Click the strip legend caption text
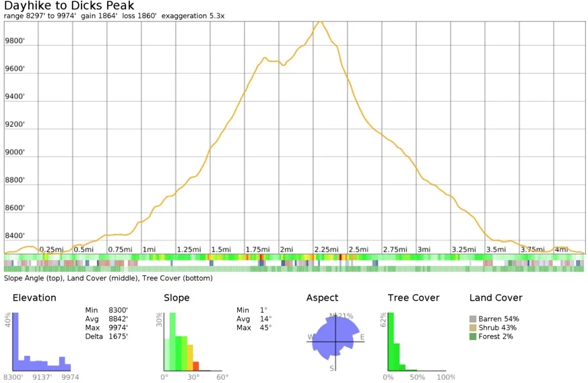588x383 pixels. click(108, 278)
